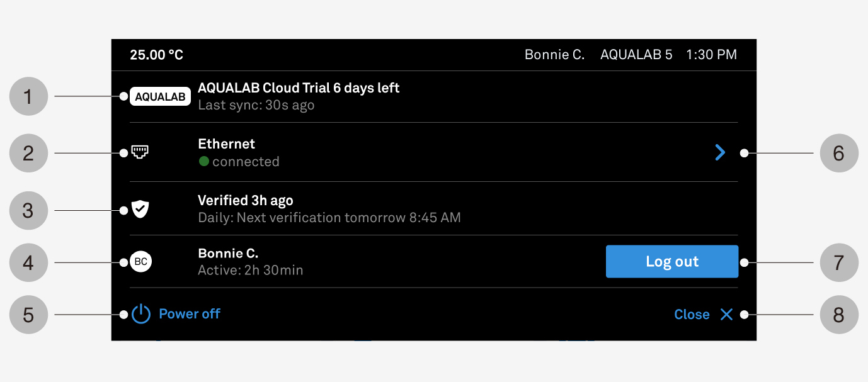Click the Power off label

tap(190, 314)
